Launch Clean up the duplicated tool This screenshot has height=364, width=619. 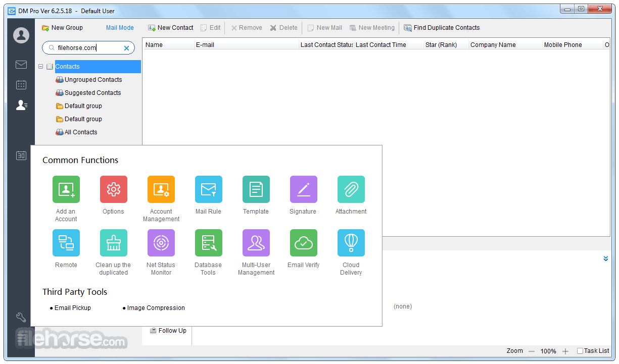coord(114,243)
